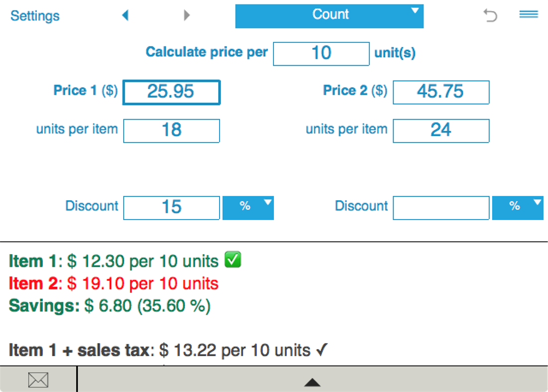This screenshot has height=392, width=548.
Task: Open the email/share envelope icon
Action: tap(38, 380)
